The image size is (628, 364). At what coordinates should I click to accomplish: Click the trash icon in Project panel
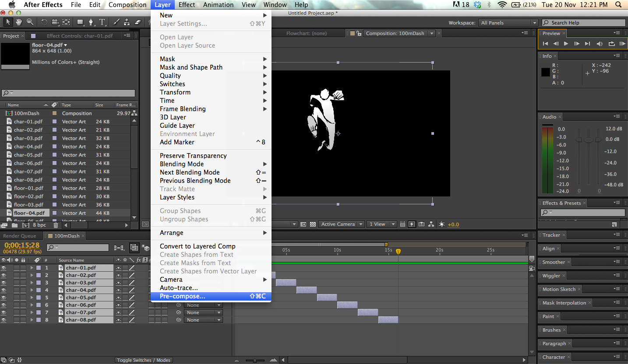click(x=56, y=225)
